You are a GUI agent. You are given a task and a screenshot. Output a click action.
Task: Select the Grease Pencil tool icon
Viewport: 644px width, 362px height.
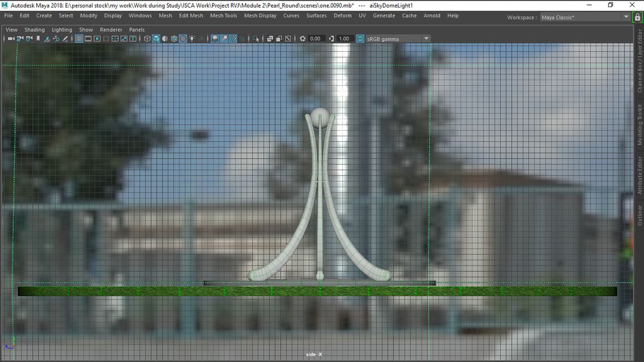pyautogui.click(x=65, y=39)
